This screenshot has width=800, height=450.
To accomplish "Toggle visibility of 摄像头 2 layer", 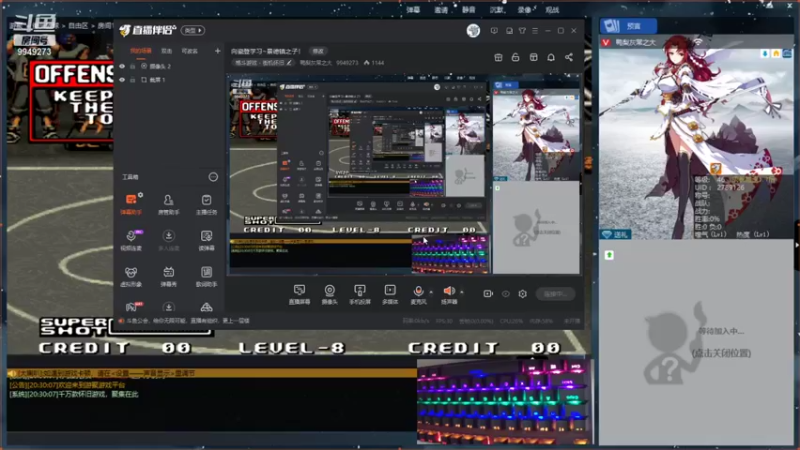I will pos(122,66).
